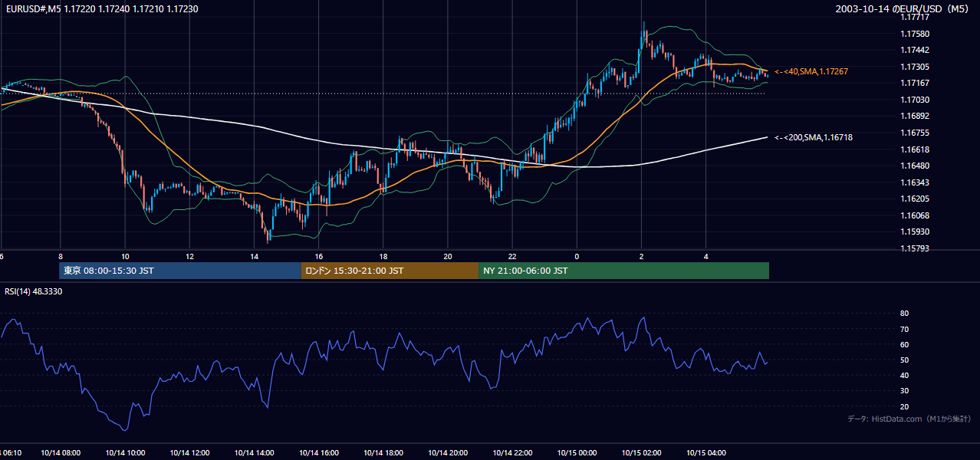Click the RSI(14) 48.3330 indicator label
Screen dimensions: 980x460
34,291
